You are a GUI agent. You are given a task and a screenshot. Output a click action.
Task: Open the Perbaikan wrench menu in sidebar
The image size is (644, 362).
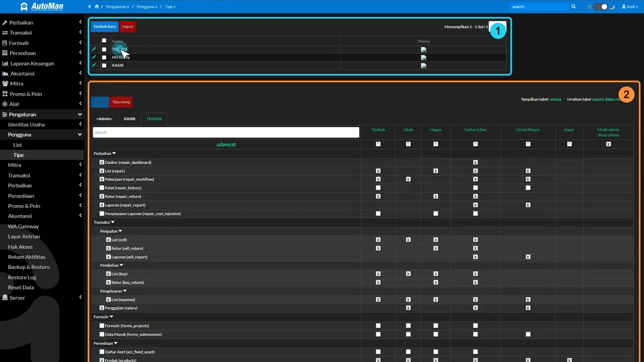[x=42, y=23]
